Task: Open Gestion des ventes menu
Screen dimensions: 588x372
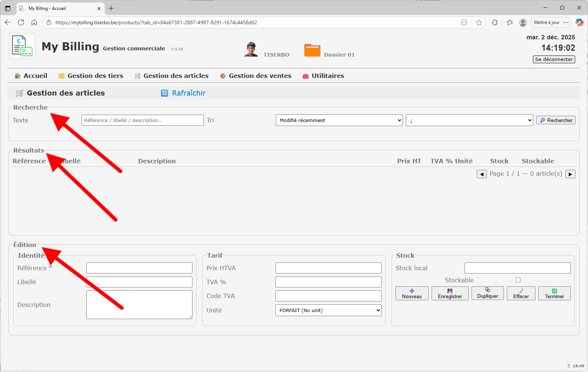Action: pos(256,76)
